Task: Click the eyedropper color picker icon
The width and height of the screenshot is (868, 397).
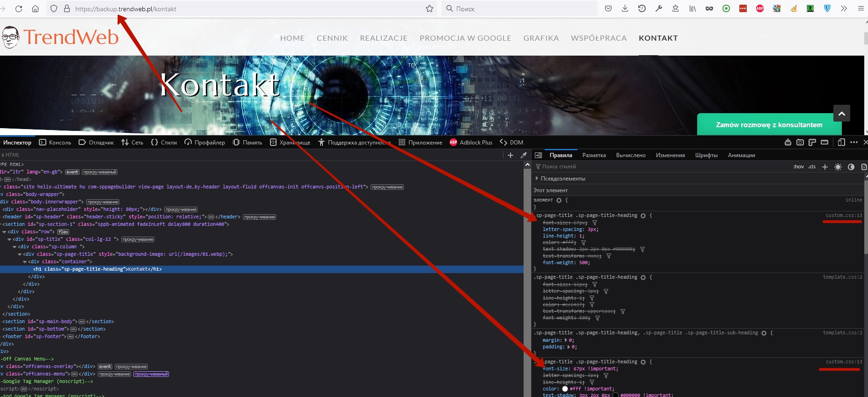Action: [x=524, y=155]
